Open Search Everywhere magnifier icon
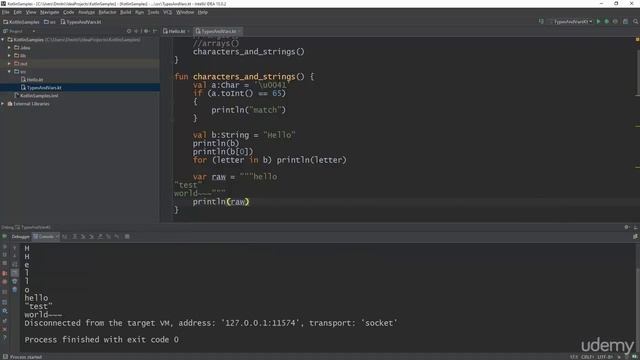 pyautogui.click(x=636, y=22)
